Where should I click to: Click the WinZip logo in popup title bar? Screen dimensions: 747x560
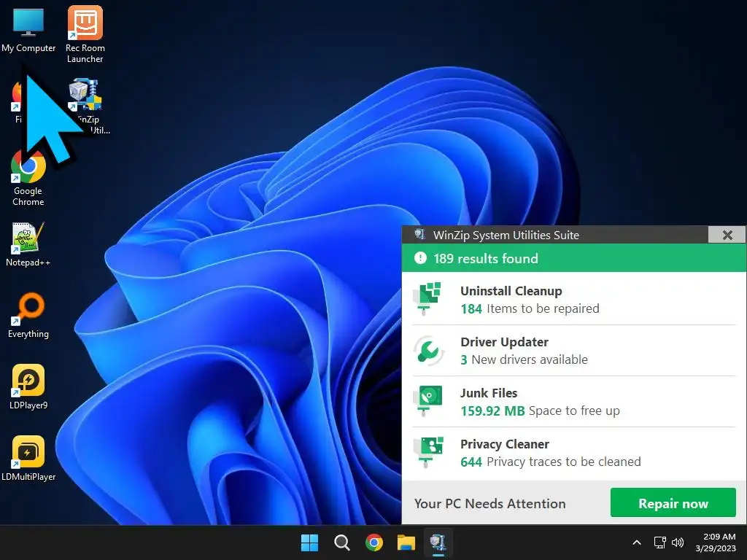419,234
